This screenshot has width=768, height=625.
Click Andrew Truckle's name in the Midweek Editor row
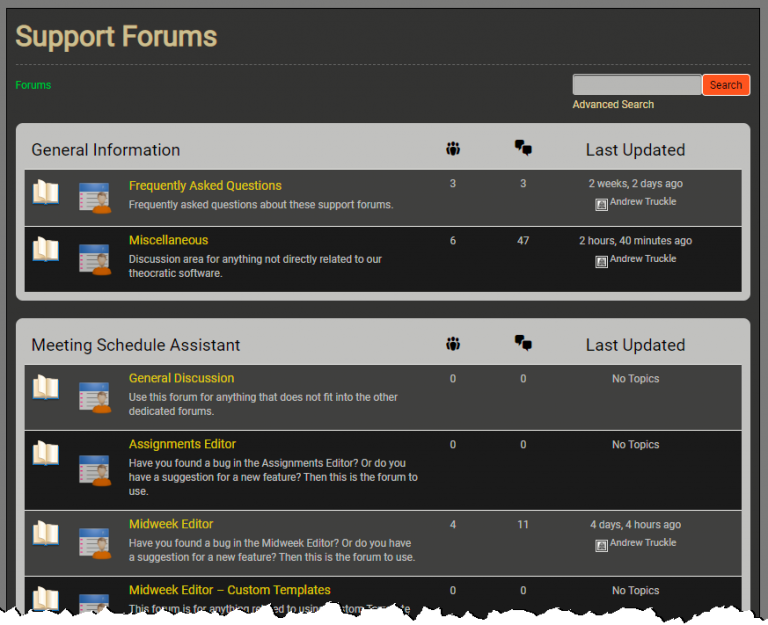(643, 543)
